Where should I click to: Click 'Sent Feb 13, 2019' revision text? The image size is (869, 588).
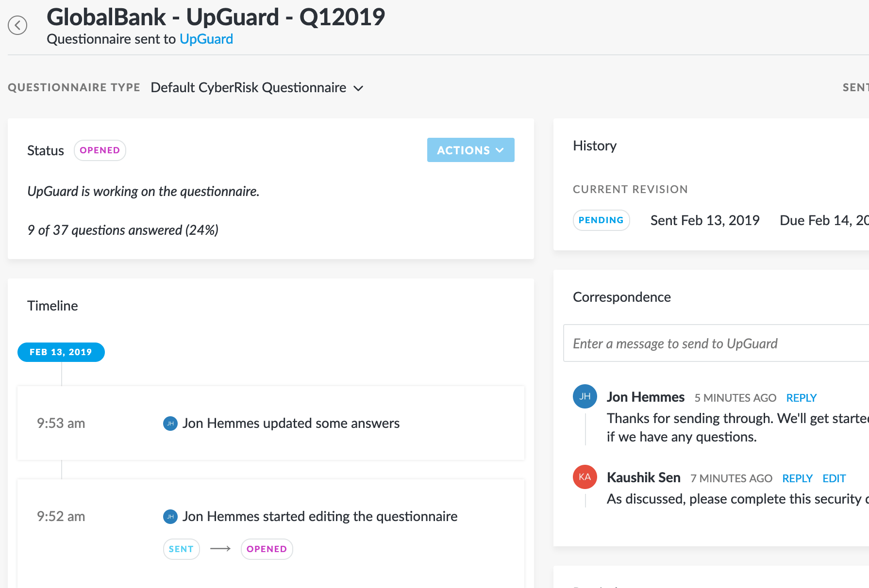705,220
